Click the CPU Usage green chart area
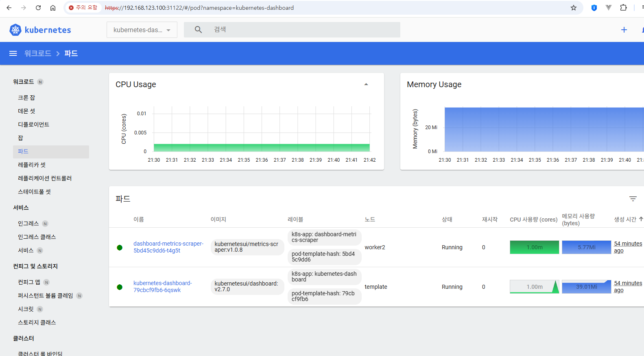Screen dimensions: 644x356 (262, 147)
